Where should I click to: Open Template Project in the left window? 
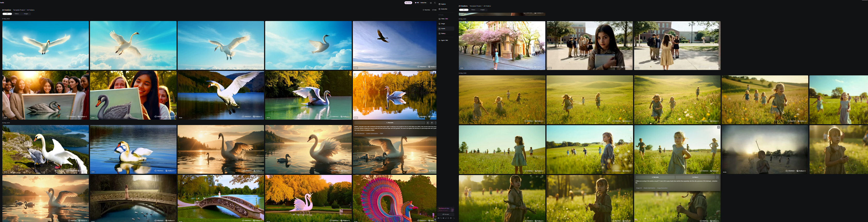[x=19, y=10]
